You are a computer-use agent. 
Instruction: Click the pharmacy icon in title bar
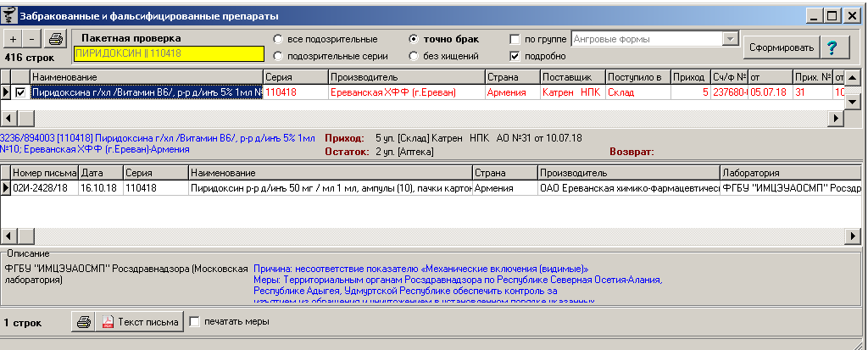10,16
